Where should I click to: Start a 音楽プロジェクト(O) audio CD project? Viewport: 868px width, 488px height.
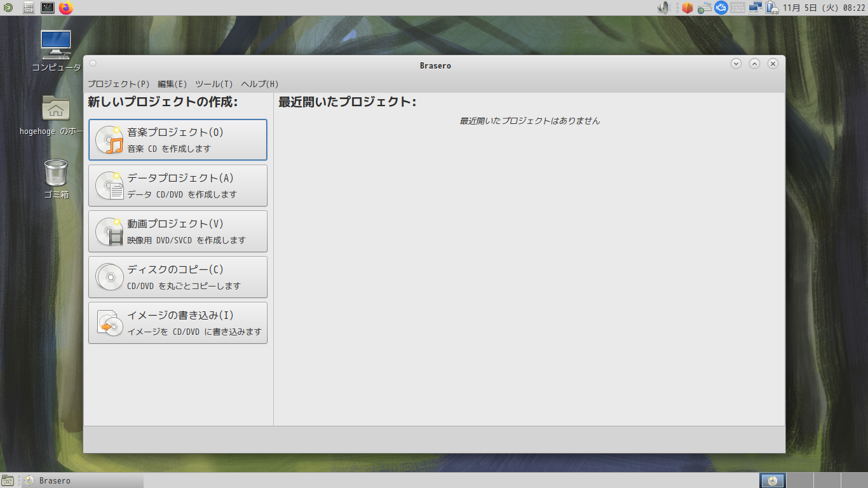click(178, 140)
